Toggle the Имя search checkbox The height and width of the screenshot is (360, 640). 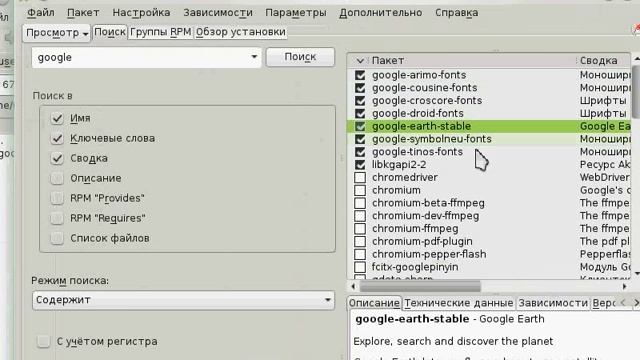coord(57,118)
